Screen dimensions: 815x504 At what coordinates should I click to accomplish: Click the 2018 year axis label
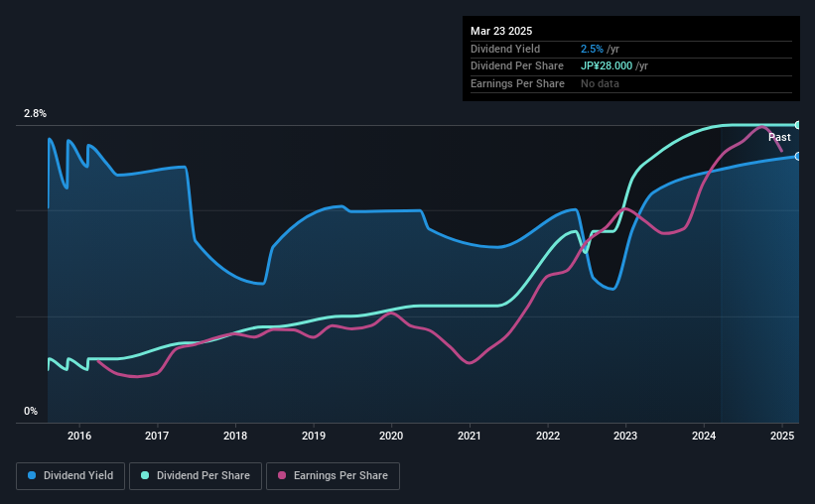[235, 436]
